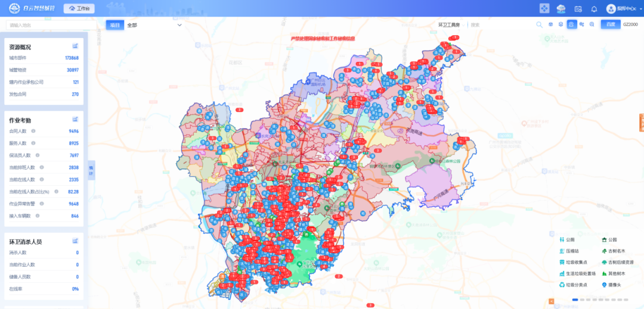
Task: Switch basemap to 百度
Action: coord(609,24)
